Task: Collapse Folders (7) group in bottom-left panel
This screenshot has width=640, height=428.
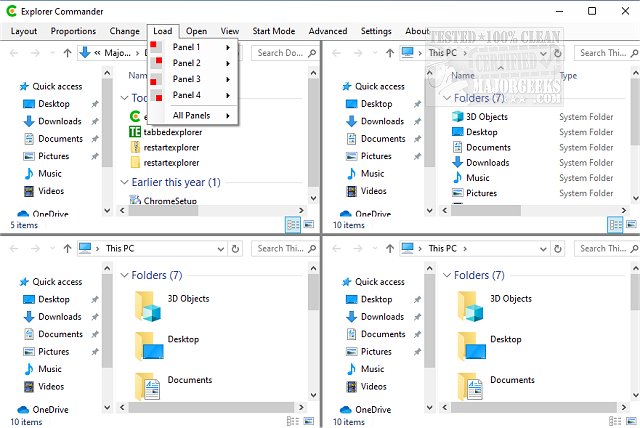Action: point(125,275)
